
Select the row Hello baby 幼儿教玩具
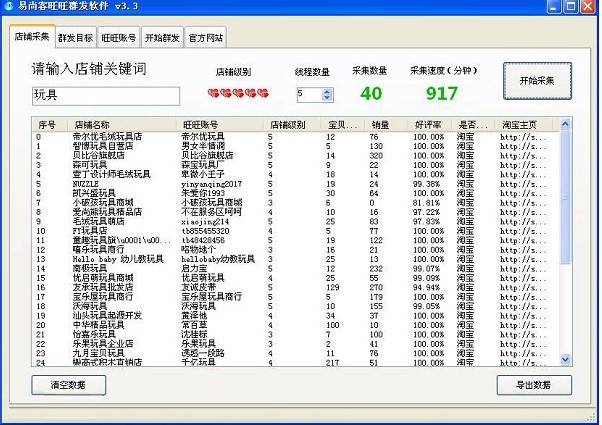tap(118, 259)
